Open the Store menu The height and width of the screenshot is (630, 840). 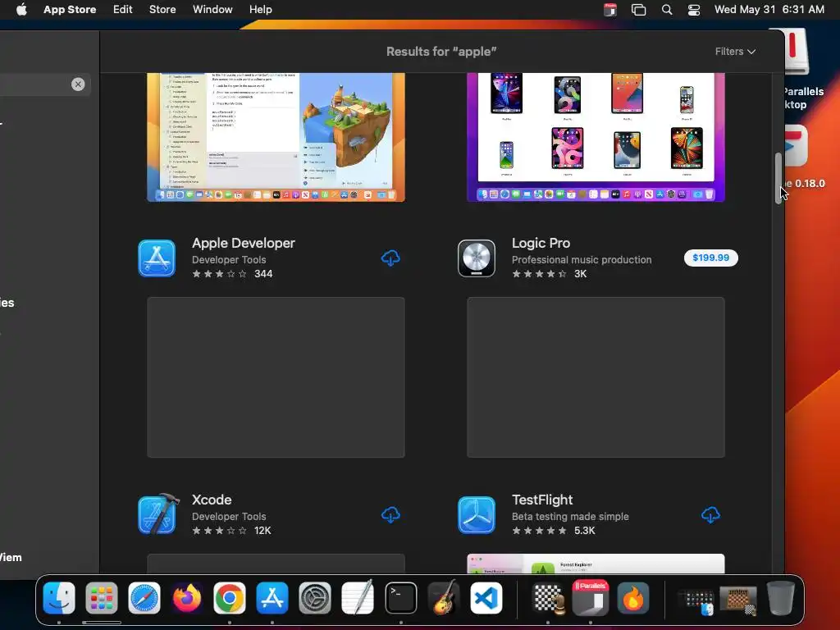coord(162,10)
